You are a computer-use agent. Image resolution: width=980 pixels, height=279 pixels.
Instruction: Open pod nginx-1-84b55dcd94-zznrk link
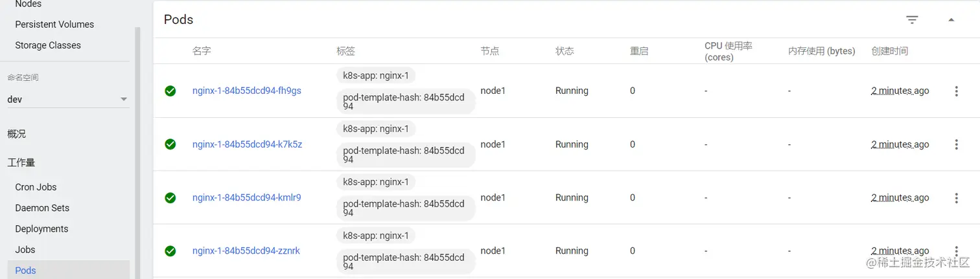click(246, 251)
